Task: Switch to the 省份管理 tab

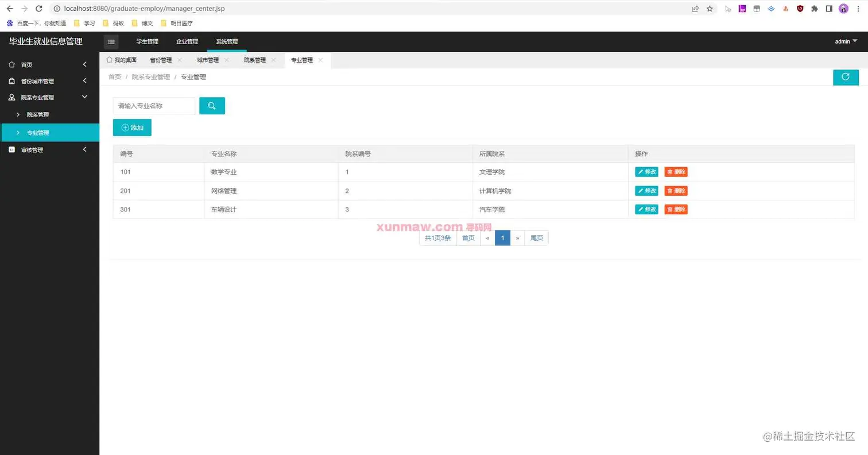Action: click(161, 60)
